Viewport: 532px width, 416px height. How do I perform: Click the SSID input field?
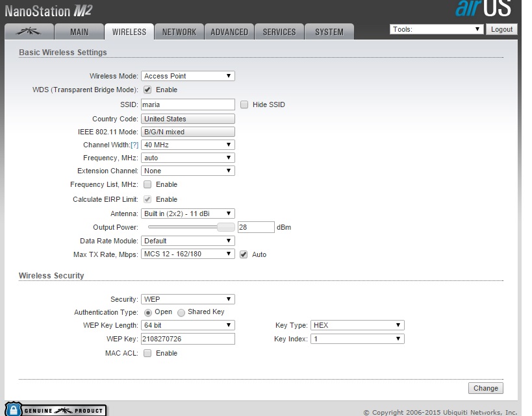point(188,104)
